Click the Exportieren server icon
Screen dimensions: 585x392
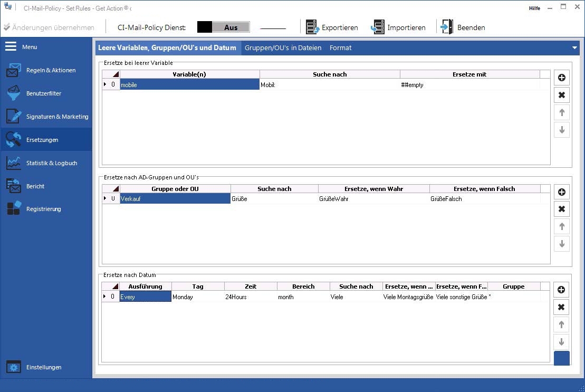[313, 27]
